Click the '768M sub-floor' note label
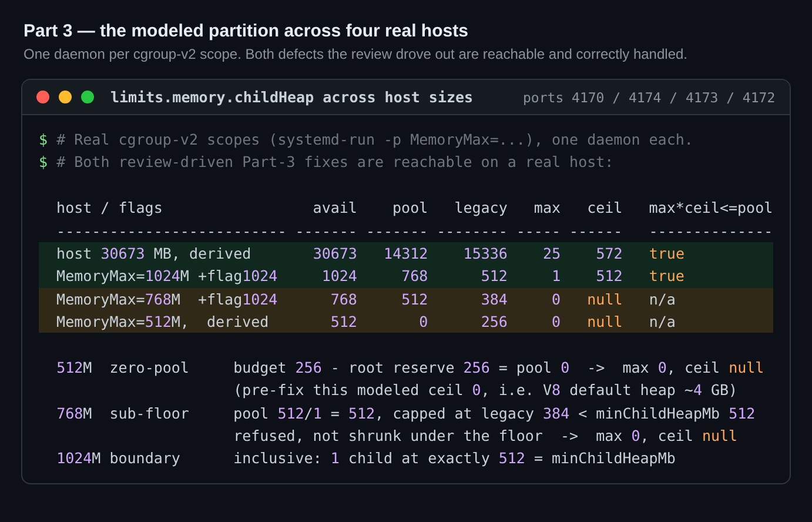The width and height of the screenshot is (812, 522). [x=123, y=414]
